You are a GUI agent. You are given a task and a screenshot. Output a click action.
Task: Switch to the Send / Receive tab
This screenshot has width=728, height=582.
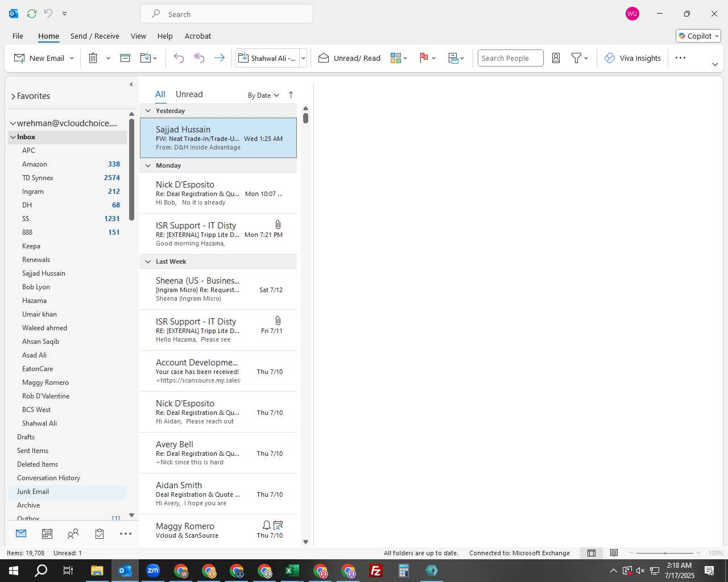[95, 36]
